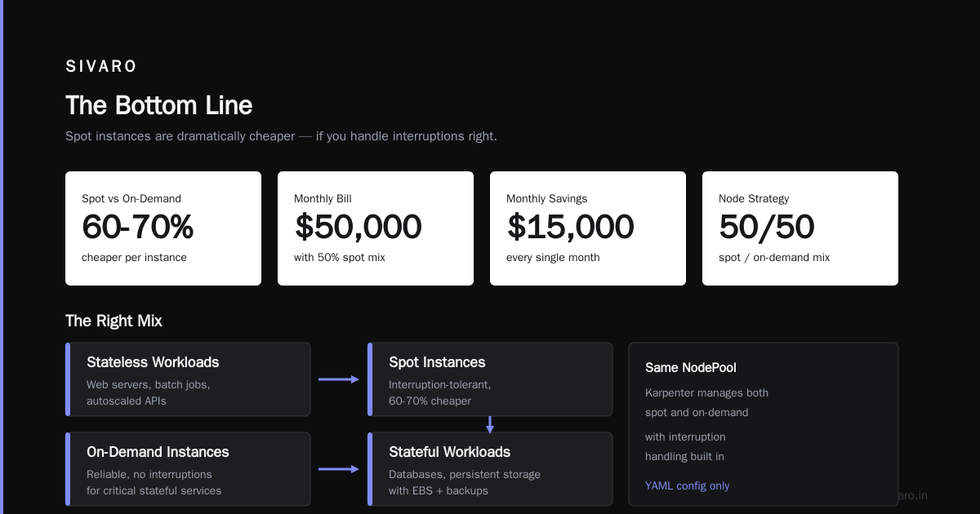The image size is (980, 514).
Task: Select the Stateless Workloads box
Action: 188,379
